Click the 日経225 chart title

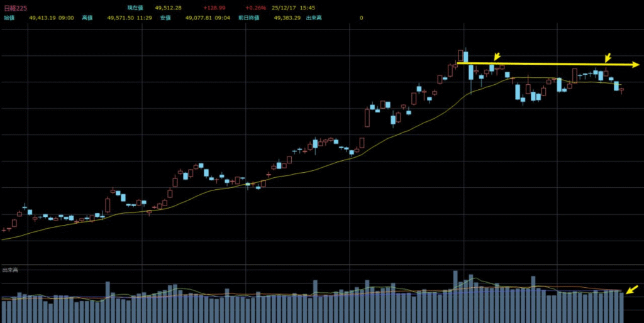(x=14, y=8)
